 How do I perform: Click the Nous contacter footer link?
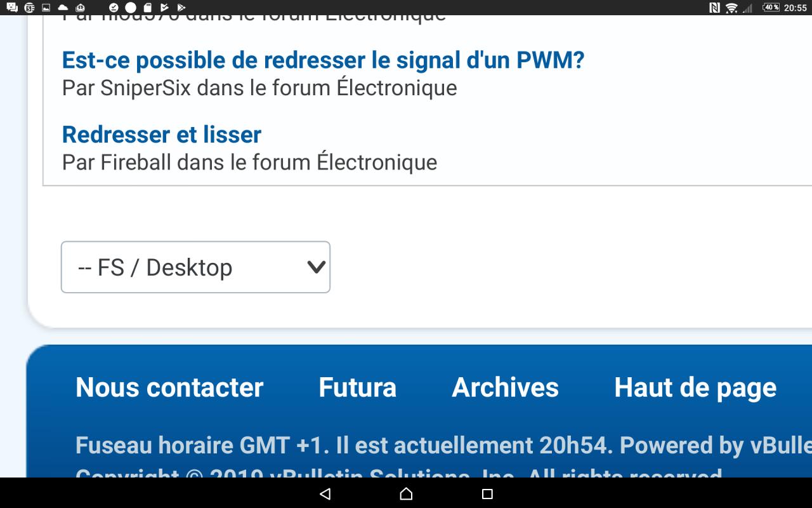[x=169, y=387]
